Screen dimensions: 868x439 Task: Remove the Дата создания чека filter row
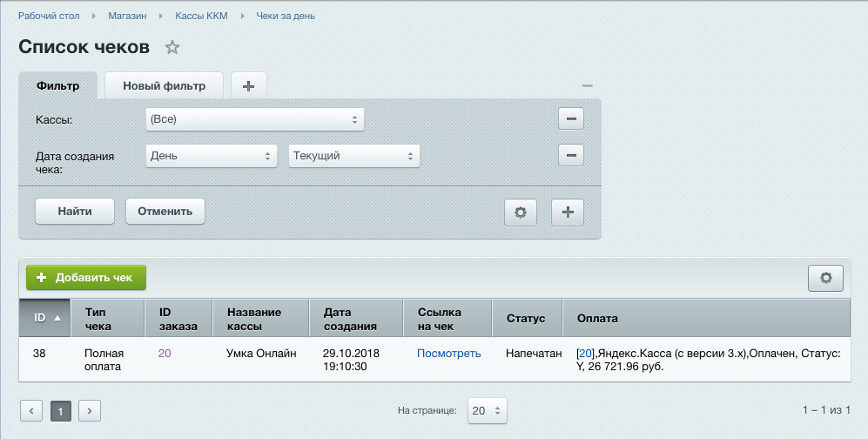(570, 156)
